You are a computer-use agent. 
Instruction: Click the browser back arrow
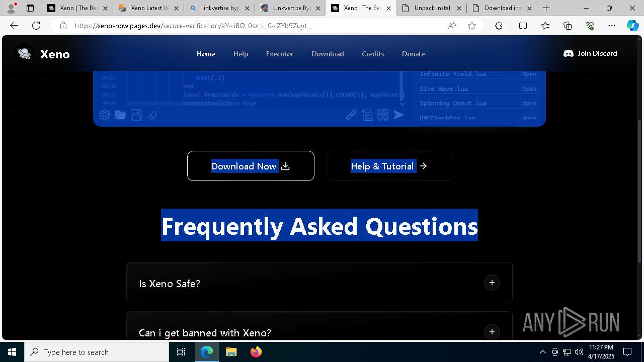click(14, 26)
